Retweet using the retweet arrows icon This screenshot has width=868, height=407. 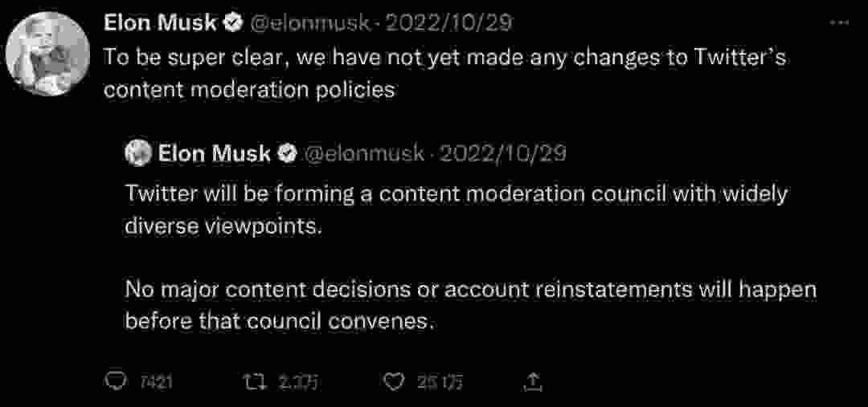256,381
